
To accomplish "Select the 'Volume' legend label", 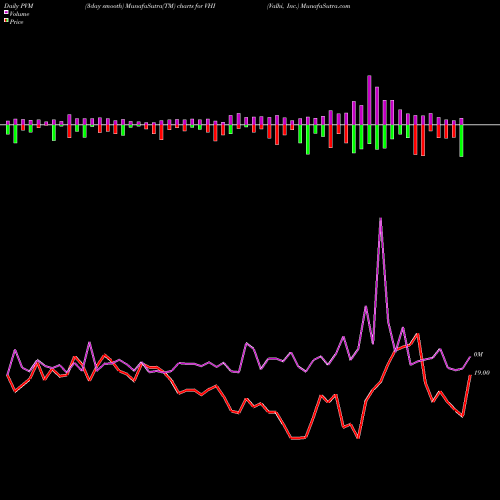I will (19, 14).
